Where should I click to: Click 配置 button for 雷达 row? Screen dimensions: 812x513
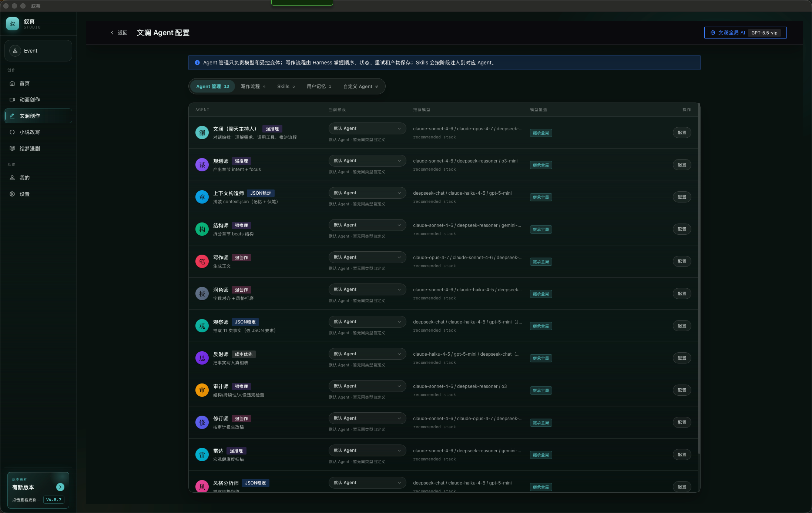click(x=682, y=455)
